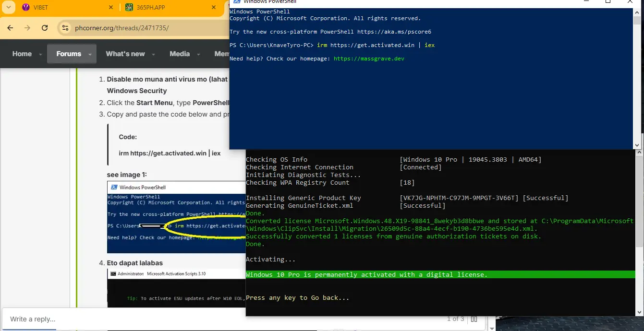Image resolution: width=644 pixels, height=331 pixels.
Task: Click the 'Checking Internet Connection' line
Action: (x=300, y=167)
